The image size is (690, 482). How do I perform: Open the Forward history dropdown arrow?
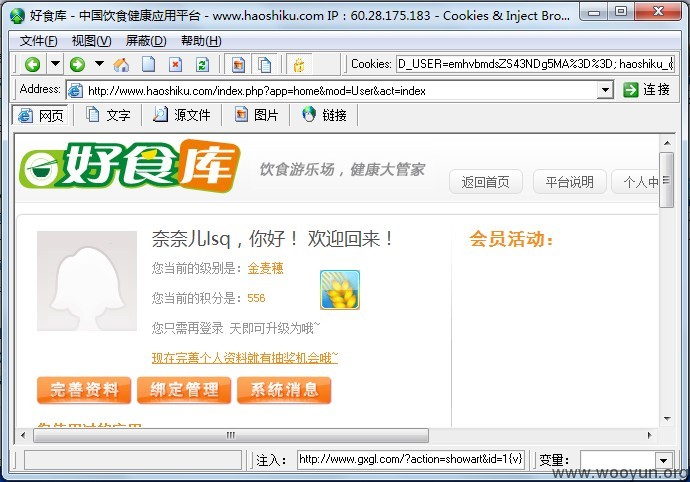click(x=100, y=64)
